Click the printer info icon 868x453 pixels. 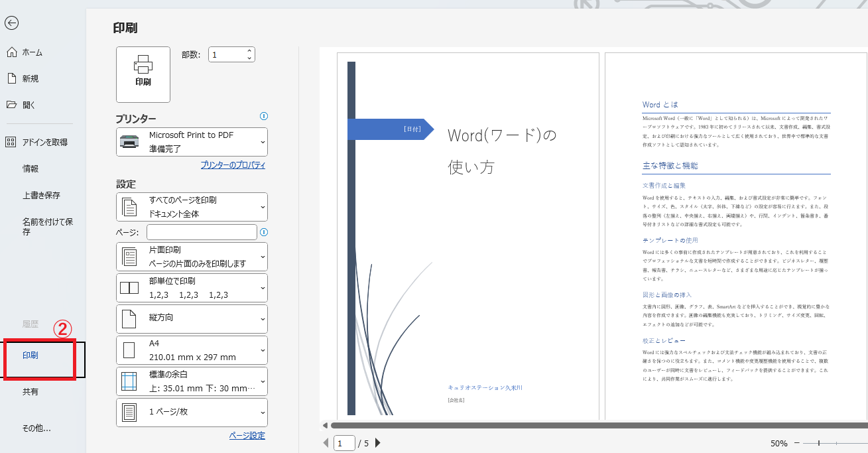click(264, 116)
